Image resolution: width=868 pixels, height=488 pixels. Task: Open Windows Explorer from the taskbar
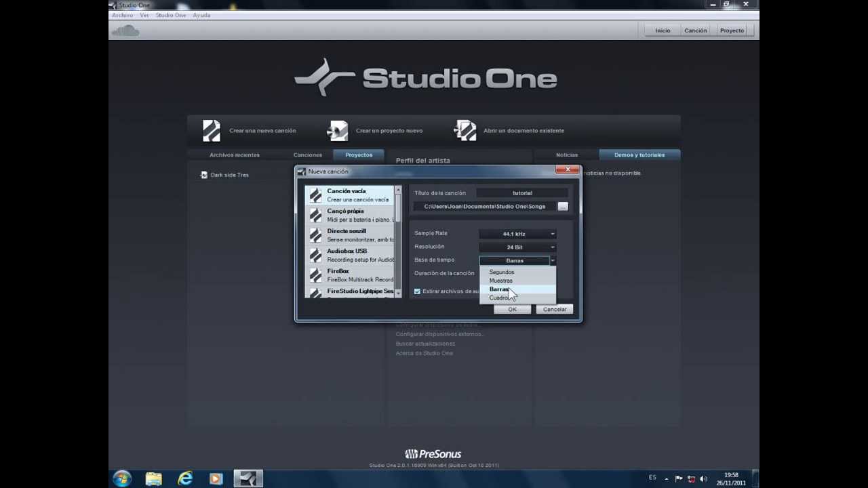coord(154,479)
